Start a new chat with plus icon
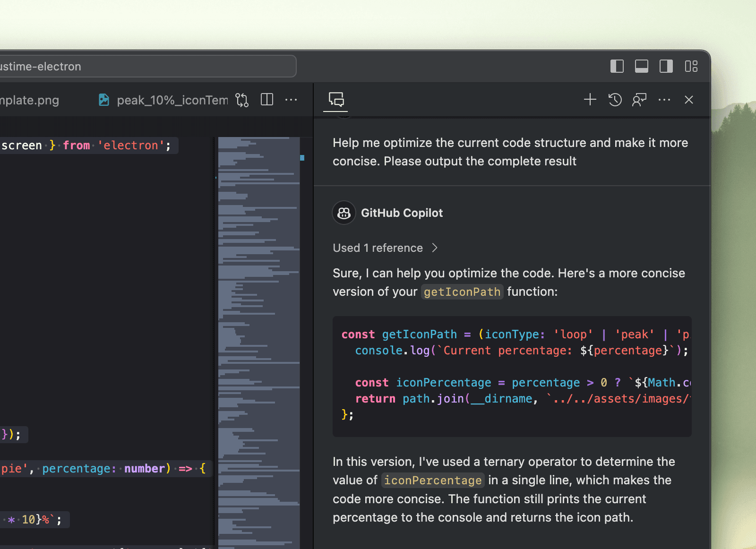Screen dimensions: 756x549 click(590, 100)
